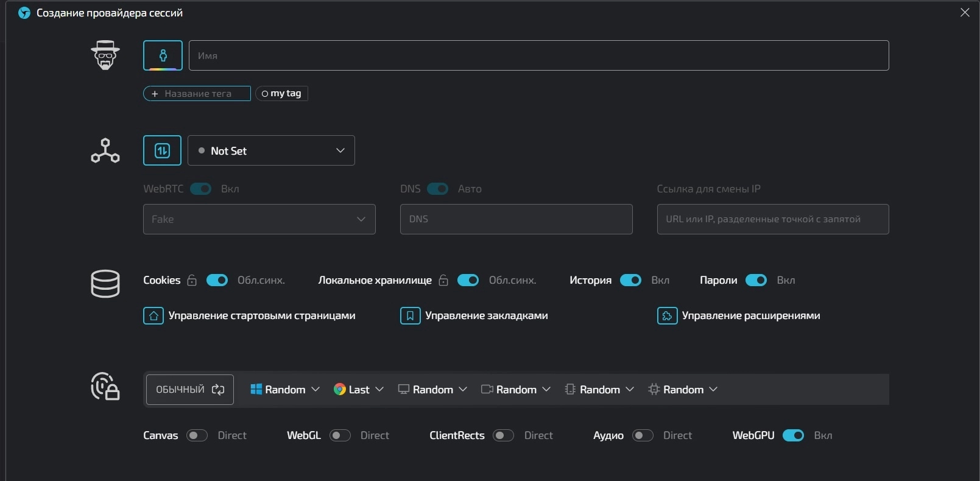Open the Chrome Last version dropdown
Screen dimensions: 980x481
pyautogui.click(x=359, y=390)
